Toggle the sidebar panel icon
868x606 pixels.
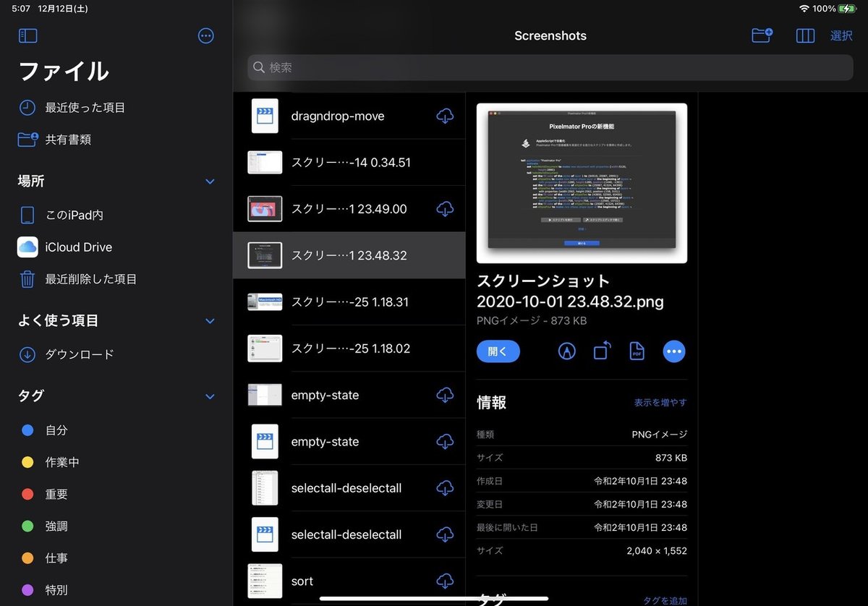(27, 35)
